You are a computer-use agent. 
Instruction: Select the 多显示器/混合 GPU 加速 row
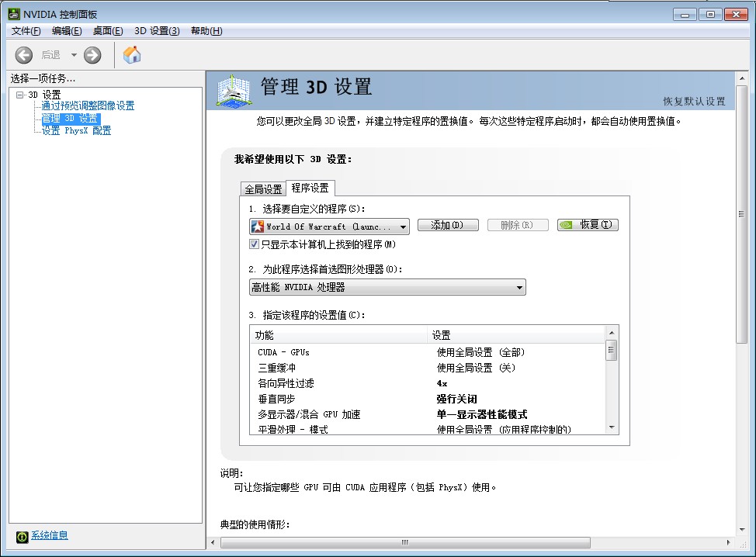tap(427, 414)
